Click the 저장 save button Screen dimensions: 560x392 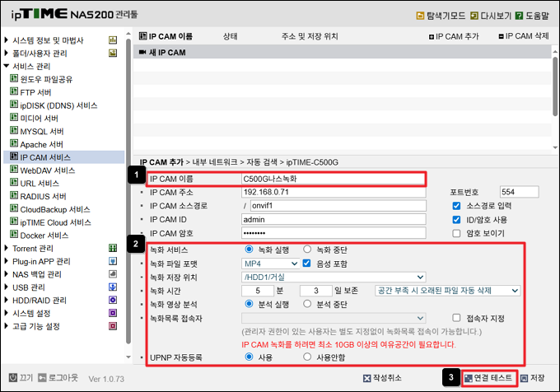tap(536, 378)
